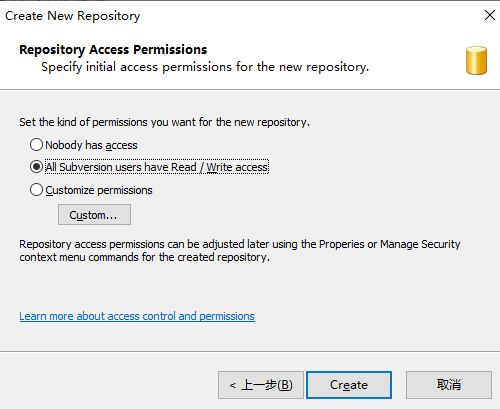Click the "context menu commands" note line
The image size is (500, 409).
[144, 257]
